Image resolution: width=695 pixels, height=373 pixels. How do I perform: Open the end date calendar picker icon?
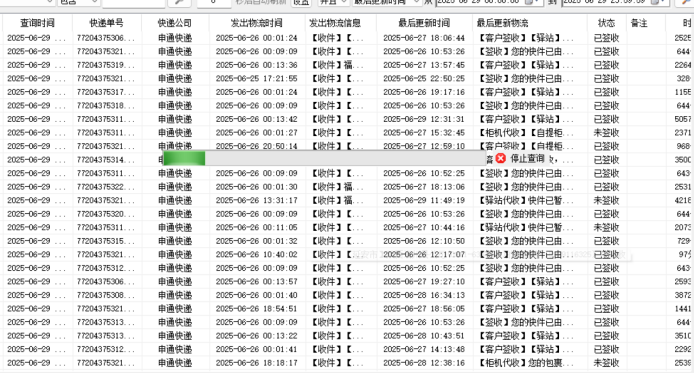[x=655, y=2]
